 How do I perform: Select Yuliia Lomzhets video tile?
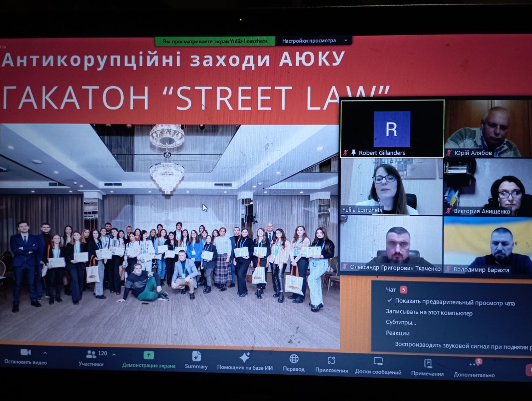tap(392, 186)
